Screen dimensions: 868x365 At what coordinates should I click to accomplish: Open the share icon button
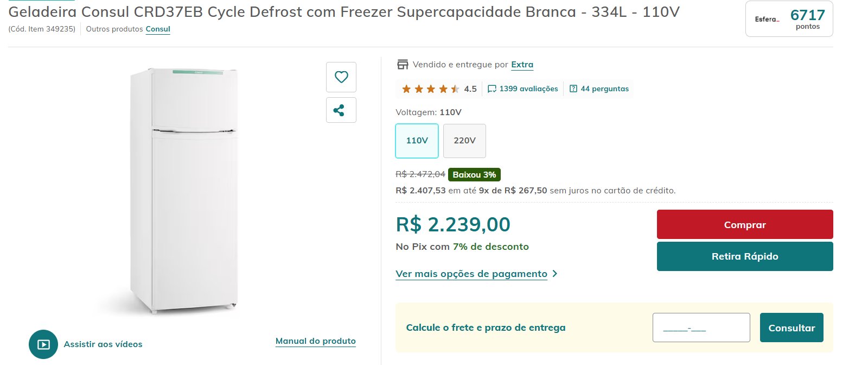(x=341, y=110)
